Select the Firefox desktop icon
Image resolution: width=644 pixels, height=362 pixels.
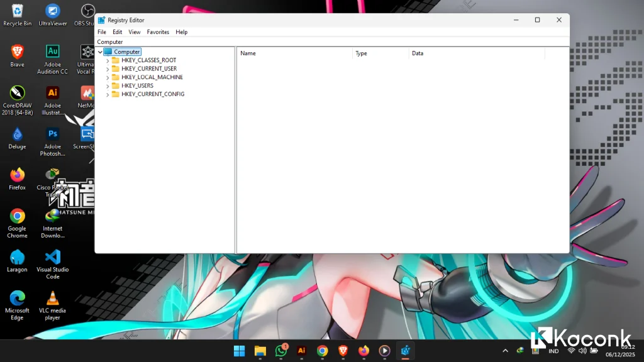pos(17,179)
